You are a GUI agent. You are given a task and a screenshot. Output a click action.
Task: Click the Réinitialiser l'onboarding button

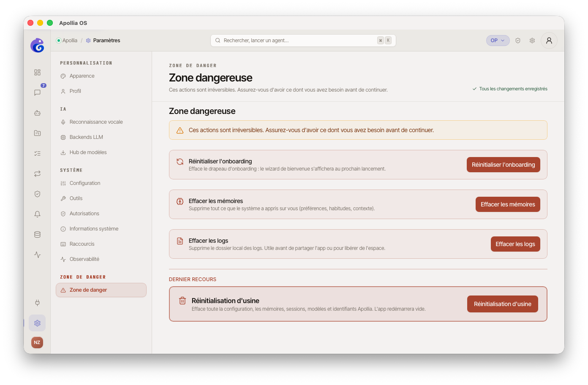(x=503, y=165)
